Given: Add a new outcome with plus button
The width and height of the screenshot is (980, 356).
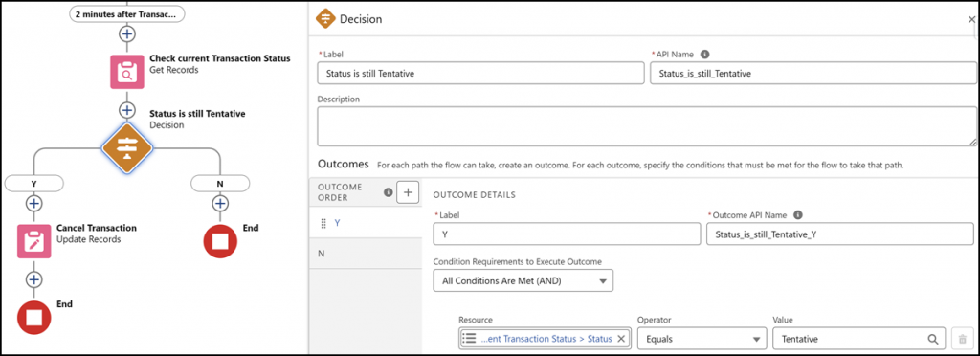Looking at the screenshot, I should [408, 193].
